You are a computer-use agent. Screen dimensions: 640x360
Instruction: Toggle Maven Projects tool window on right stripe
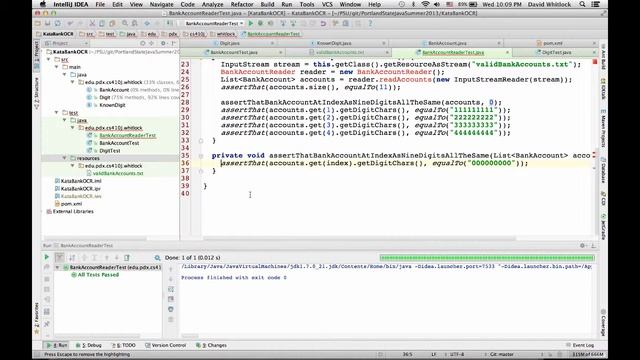tap(603, 129)
